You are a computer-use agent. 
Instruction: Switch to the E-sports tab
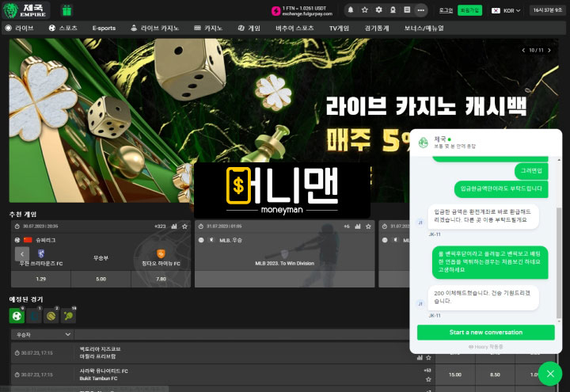pyautogui.click(x=104, y=28)
